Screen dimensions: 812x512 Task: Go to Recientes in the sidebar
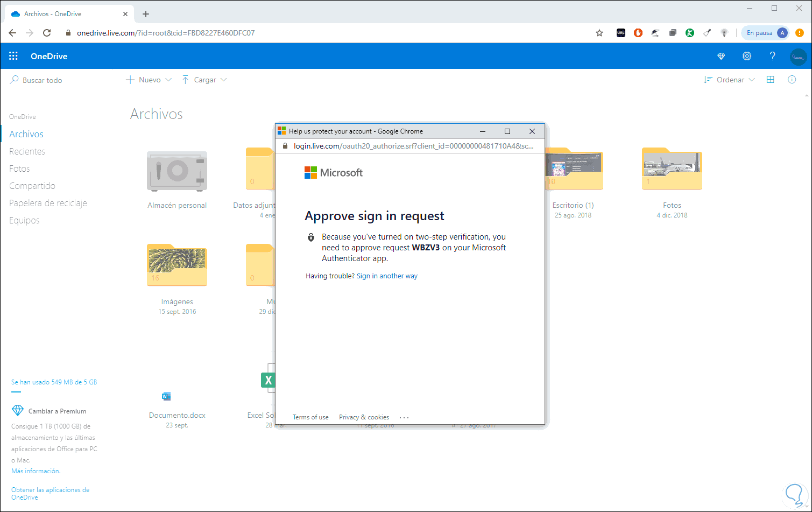(x=27, y=151)
